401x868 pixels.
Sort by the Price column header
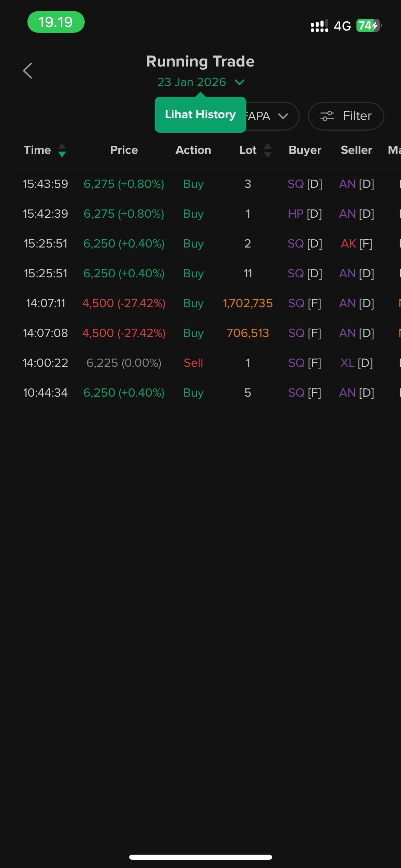tap(124, 150)
